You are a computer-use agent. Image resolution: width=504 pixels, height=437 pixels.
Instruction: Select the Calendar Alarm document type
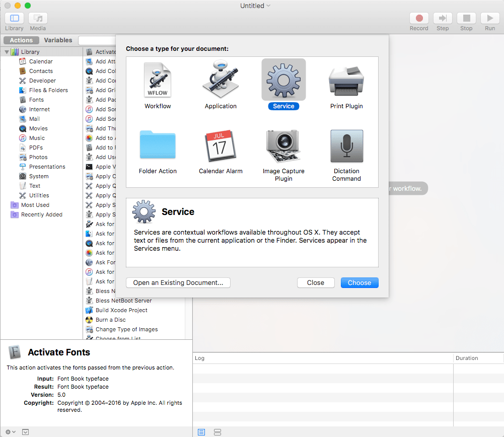pyautogui.click(x=221, y=151)
